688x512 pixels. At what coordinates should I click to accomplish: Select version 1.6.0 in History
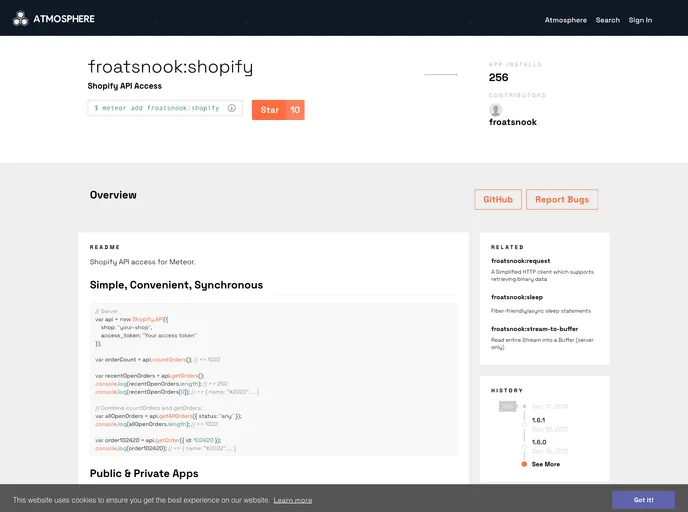click(x=539, y=442)
